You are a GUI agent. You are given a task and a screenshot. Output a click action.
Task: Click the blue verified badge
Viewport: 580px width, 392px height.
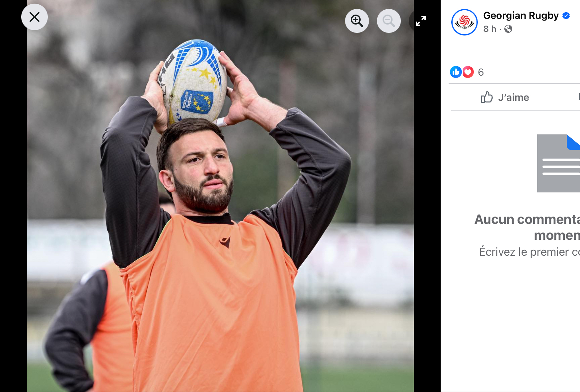point(566,16)
